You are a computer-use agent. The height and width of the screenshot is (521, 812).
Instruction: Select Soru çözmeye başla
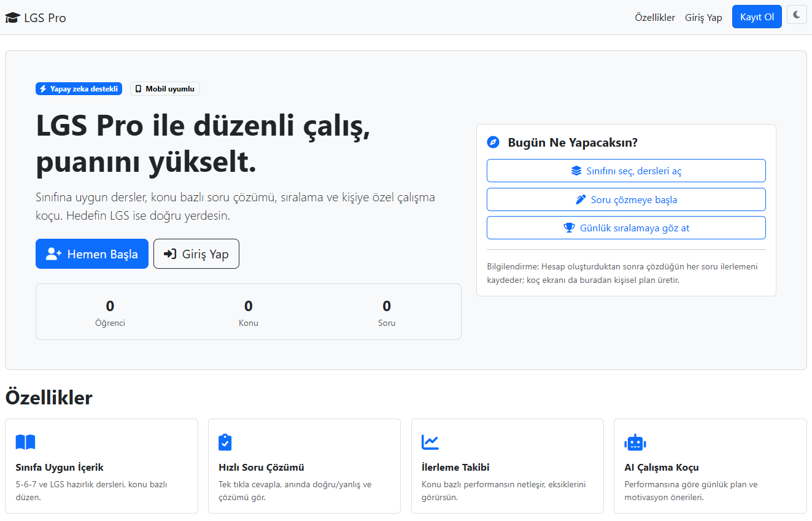coord(626,199)
